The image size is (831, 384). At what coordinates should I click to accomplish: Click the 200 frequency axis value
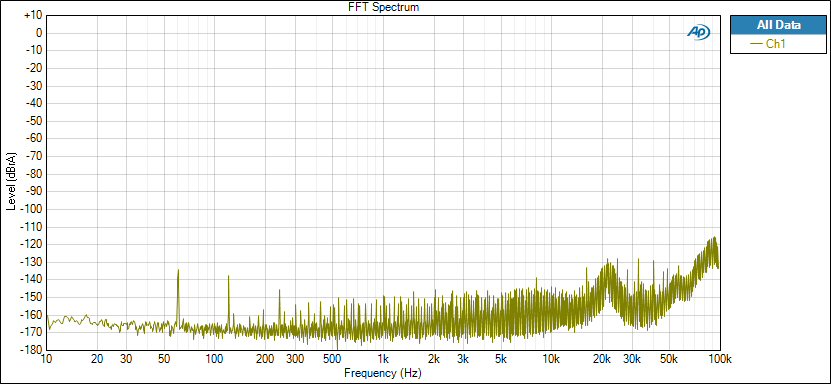pyautogui.click(x=266, y=359)
